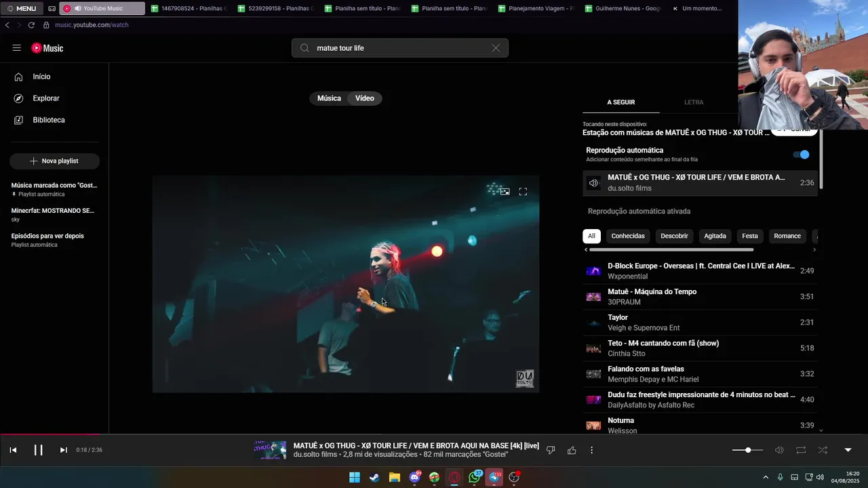Go back in browser history
Viewport: 868px width, 488px height.
[x=7, y=25]
